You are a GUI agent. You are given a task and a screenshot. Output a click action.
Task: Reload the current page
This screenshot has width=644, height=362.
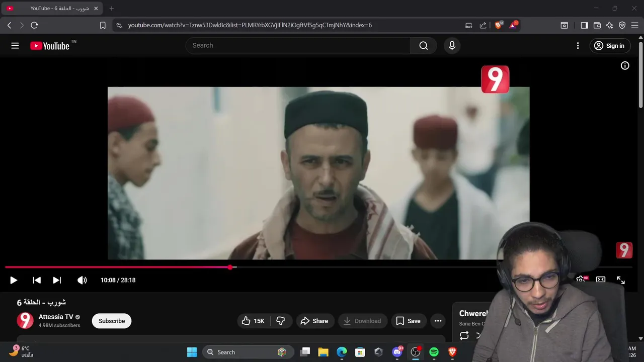[x=34, y=25]
